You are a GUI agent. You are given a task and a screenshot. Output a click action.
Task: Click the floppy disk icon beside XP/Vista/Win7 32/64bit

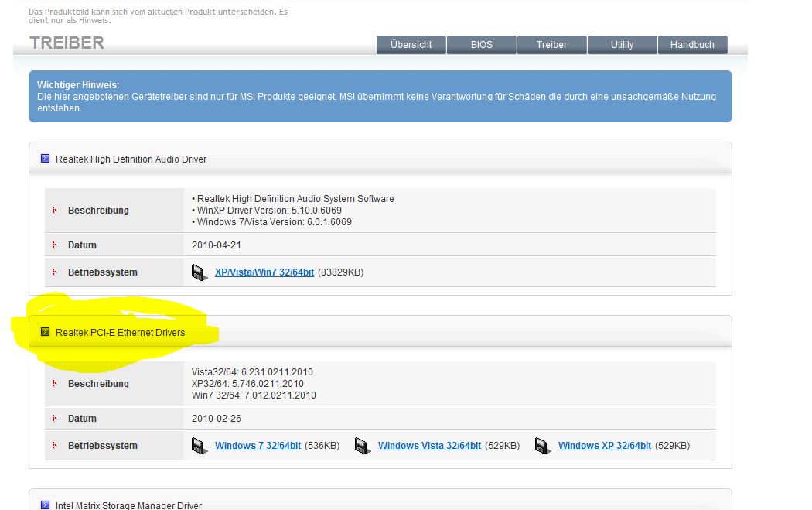pos(200,272)
